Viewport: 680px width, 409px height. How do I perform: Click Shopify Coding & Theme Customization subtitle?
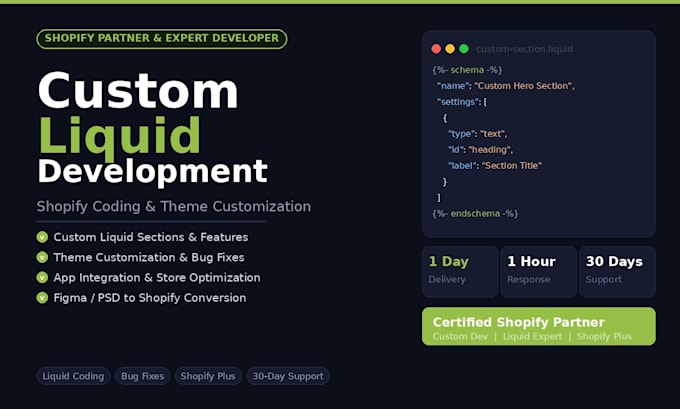[x=173, y=206]
